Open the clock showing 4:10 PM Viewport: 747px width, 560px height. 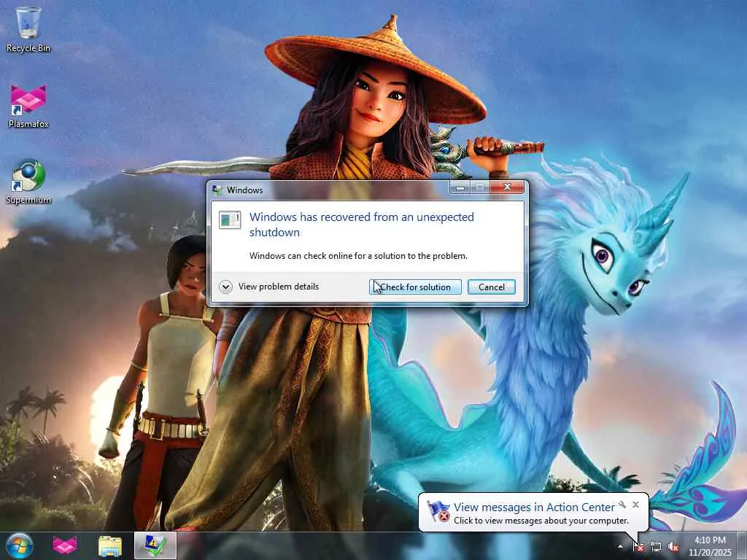(710, 546)
